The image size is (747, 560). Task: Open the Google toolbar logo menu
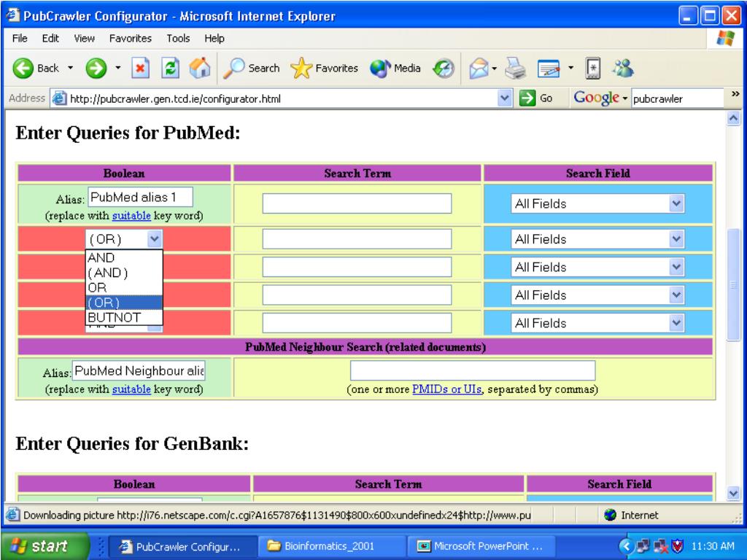point(600,98)
